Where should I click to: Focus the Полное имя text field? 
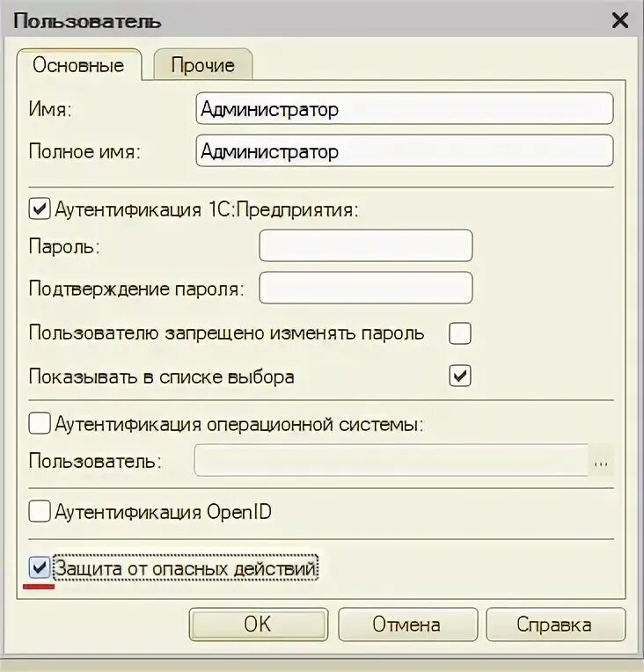(x=405, y=151)
